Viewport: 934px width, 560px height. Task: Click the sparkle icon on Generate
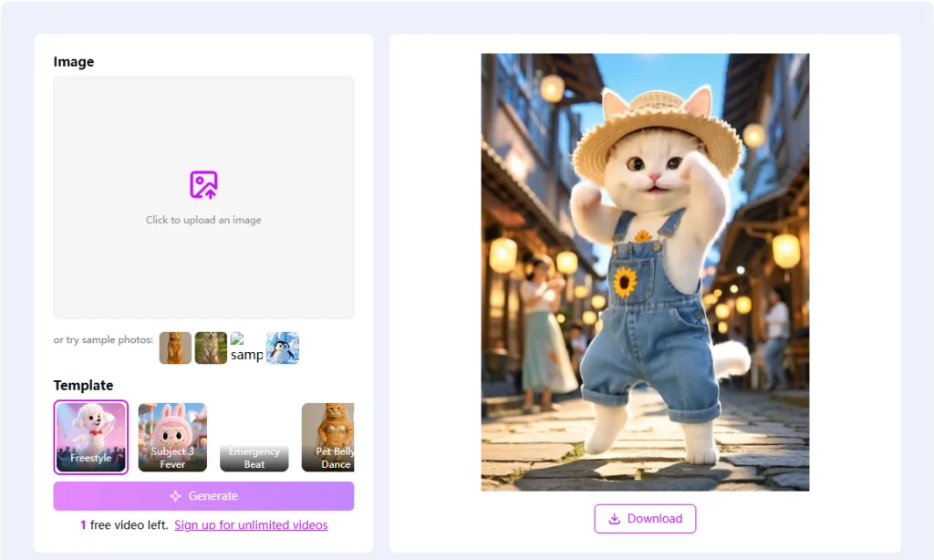pos(175,496)
